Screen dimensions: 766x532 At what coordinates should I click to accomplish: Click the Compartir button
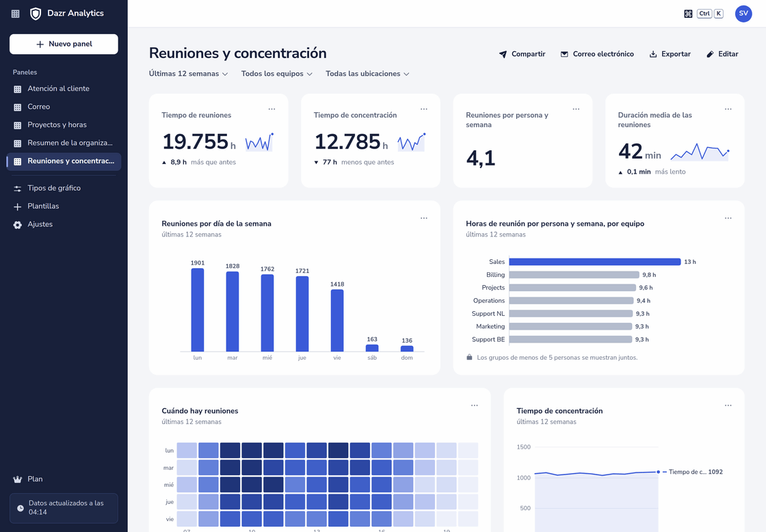click(x=522, y=54)
